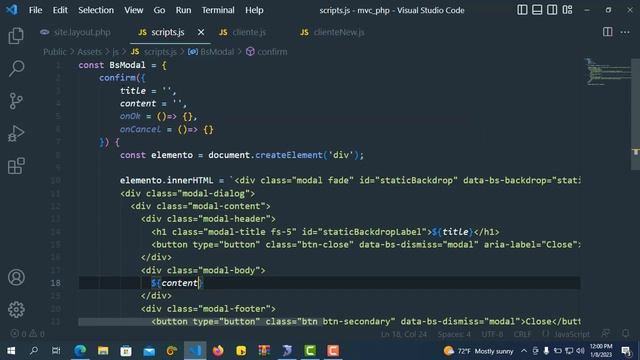Open the File menu
This screenshot has width=640, height=360.
pos(36,10)
